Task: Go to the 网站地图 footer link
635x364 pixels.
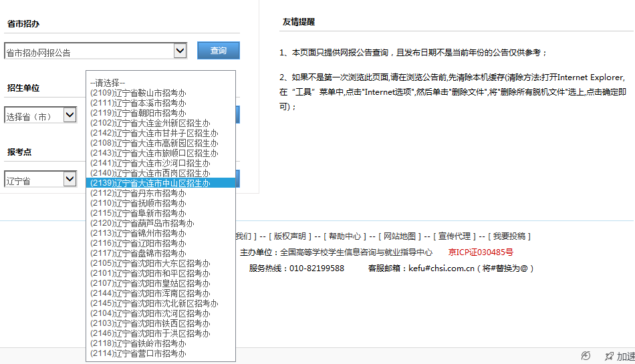Action: [400, 236]
